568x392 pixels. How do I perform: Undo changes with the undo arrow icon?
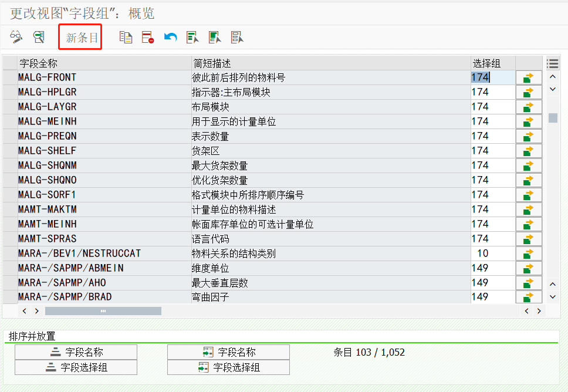pos(170,36)
